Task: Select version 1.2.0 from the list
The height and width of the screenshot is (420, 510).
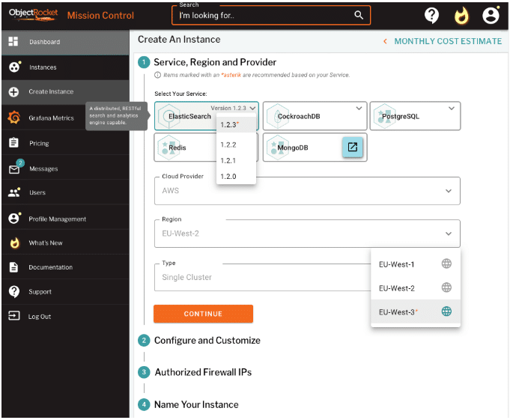Action: tap(236, 177)
